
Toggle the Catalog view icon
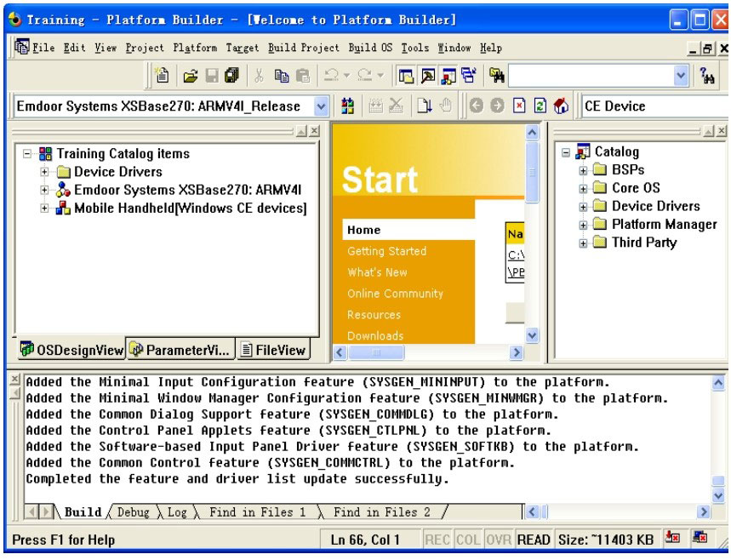[x=448, y=76]
